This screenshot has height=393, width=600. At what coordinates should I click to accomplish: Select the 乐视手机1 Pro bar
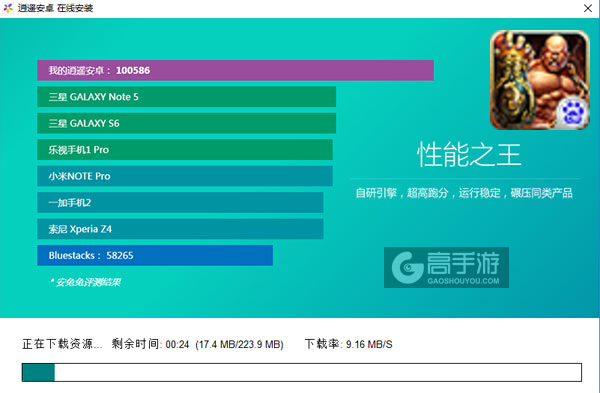tap(185, 150)
